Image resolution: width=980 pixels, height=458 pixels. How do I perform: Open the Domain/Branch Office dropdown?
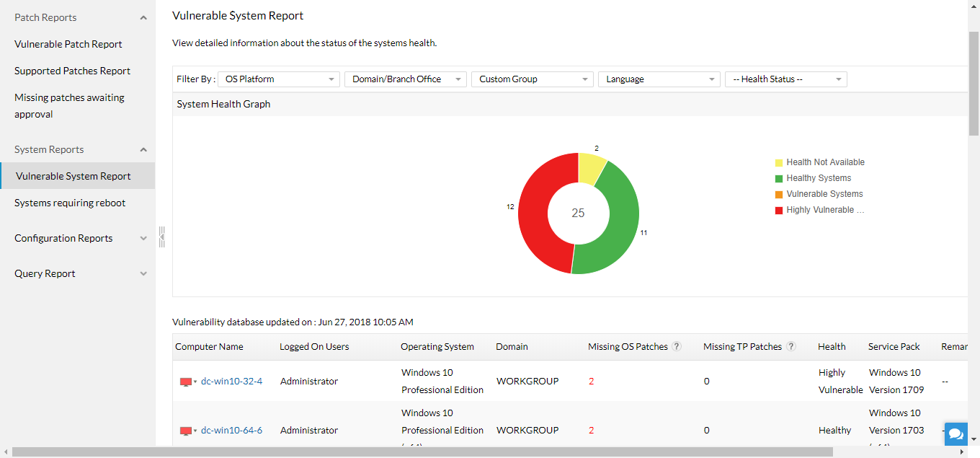click(x=406, y=79)
